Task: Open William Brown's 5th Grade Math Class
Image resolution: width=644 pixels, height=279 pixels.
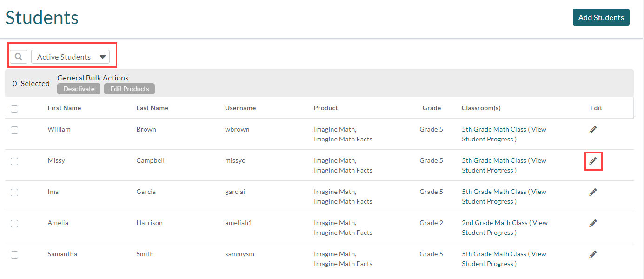Action: pos(494,129)
